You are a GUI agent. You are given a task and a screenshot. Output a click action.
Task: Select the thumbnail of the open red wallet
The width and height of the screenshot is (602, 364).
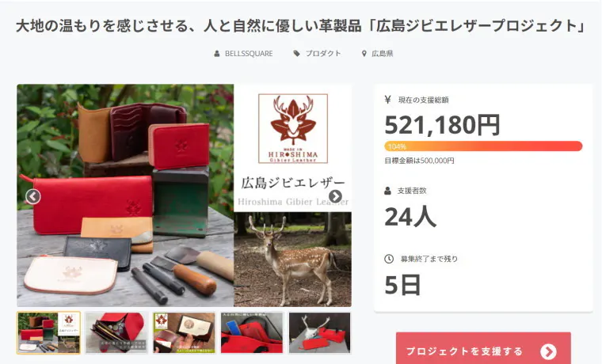[116, 332]
